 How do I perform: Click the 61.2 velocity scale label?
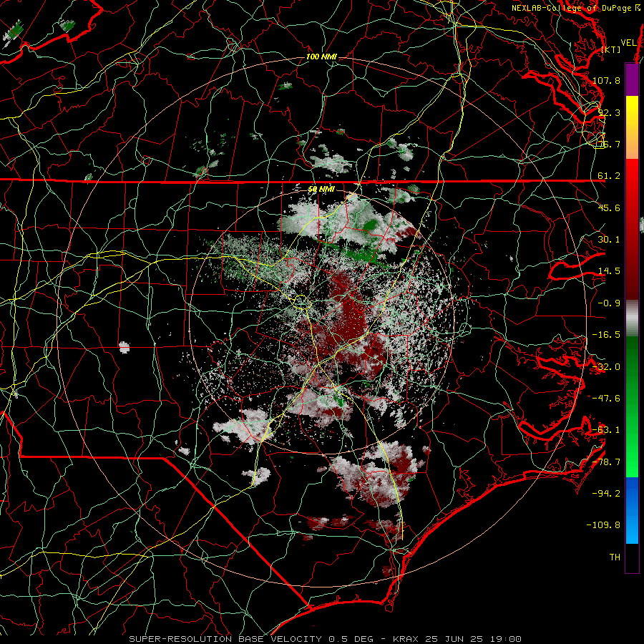[x=609, y=176]
